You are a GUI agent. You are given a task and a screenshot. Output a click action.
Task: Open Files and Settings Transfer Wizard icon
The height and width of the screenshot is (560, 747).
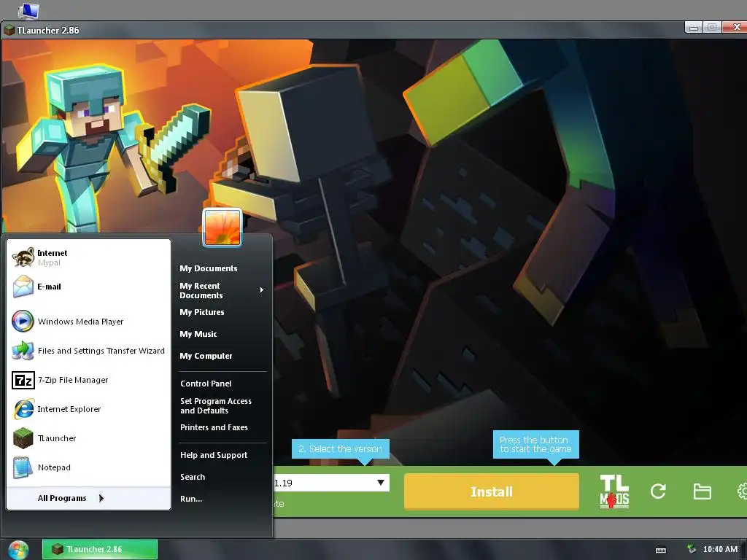[x=23, y=351]
